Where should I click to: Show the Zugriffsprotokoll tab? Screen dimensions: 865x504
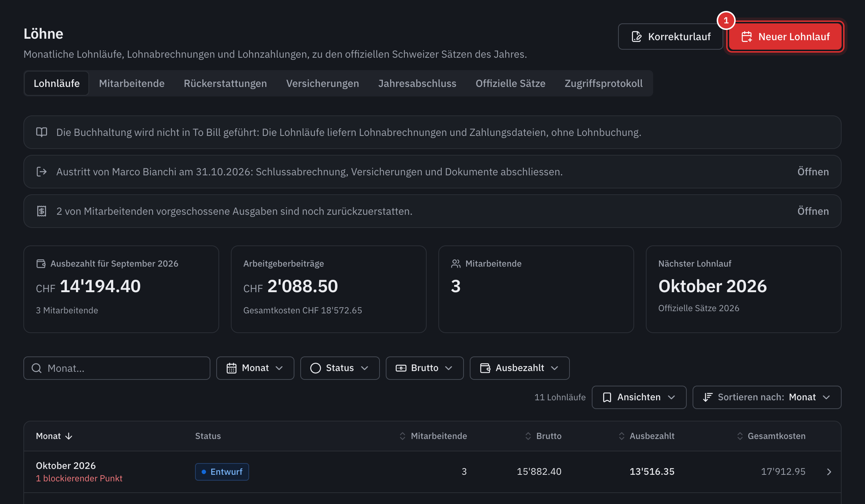click(603, 83)
